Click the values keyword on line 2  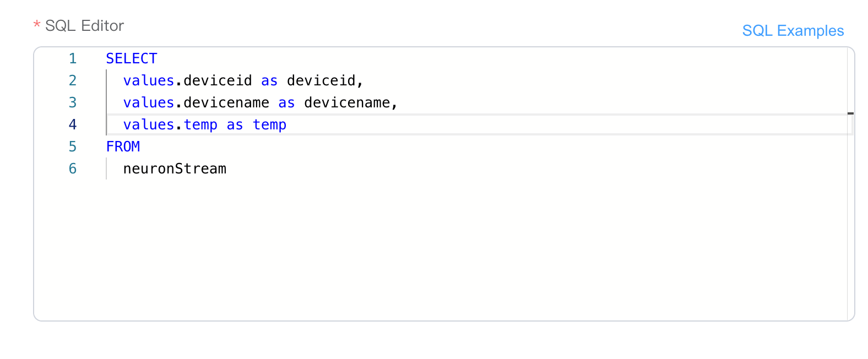148,80
